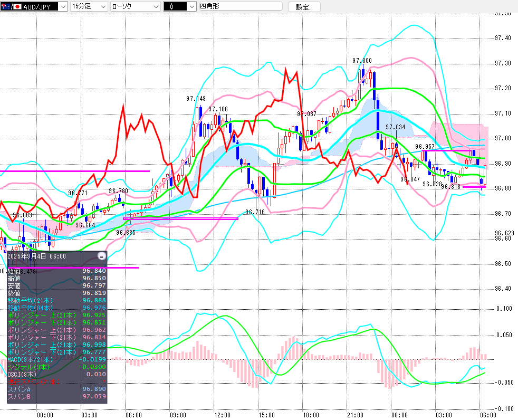Select the 終値 row value 96.819
This screenshot has width=518, height=420.
(94, 293)
